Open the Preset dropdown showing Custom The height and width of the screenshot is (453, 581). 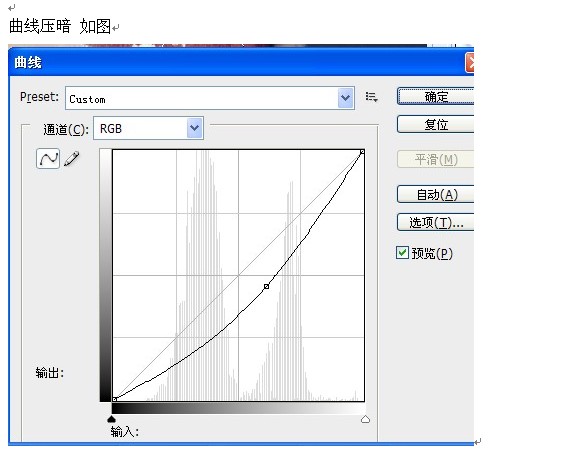[210, 98]
